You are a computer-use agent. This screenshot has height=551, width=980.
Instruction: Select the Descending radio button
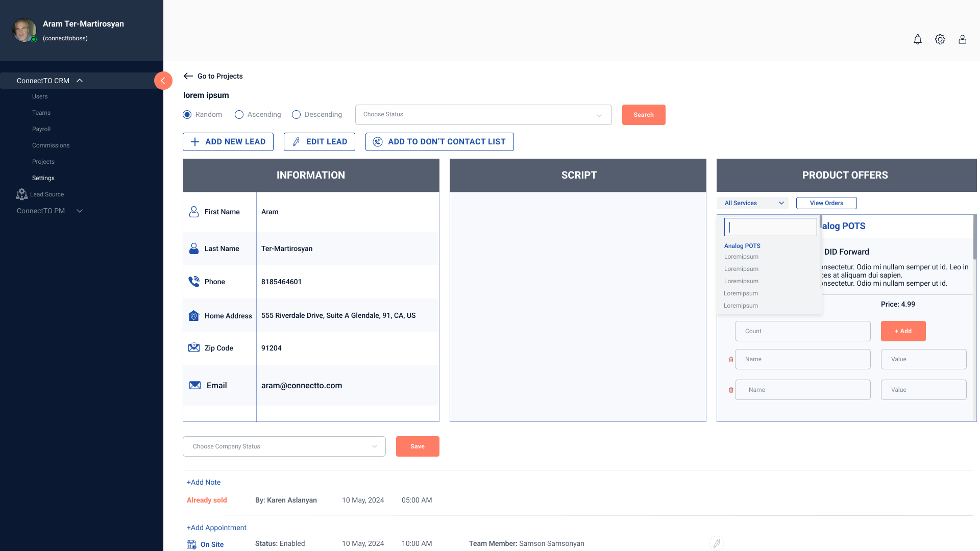(296, 115)
